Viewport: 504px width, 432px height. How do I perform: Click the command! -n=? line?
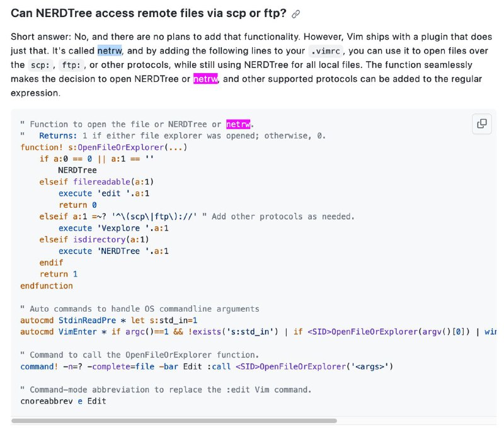pos(207,367)
